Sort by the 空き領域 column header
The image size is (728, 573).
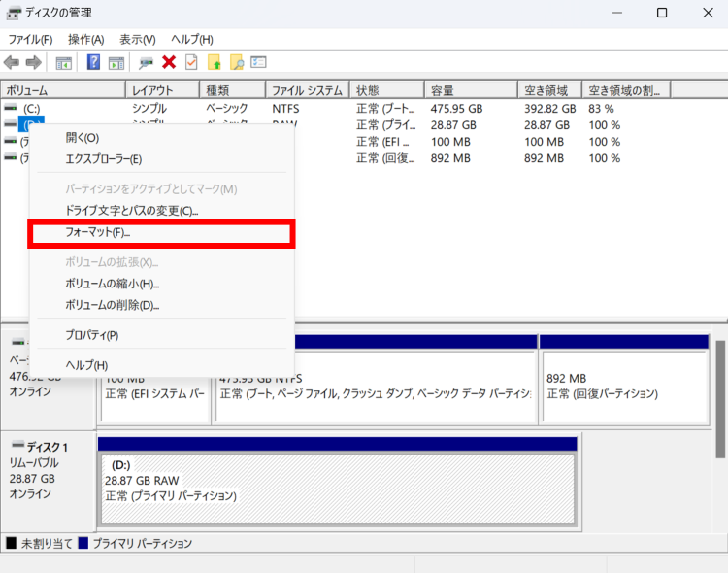click(550, 90)
